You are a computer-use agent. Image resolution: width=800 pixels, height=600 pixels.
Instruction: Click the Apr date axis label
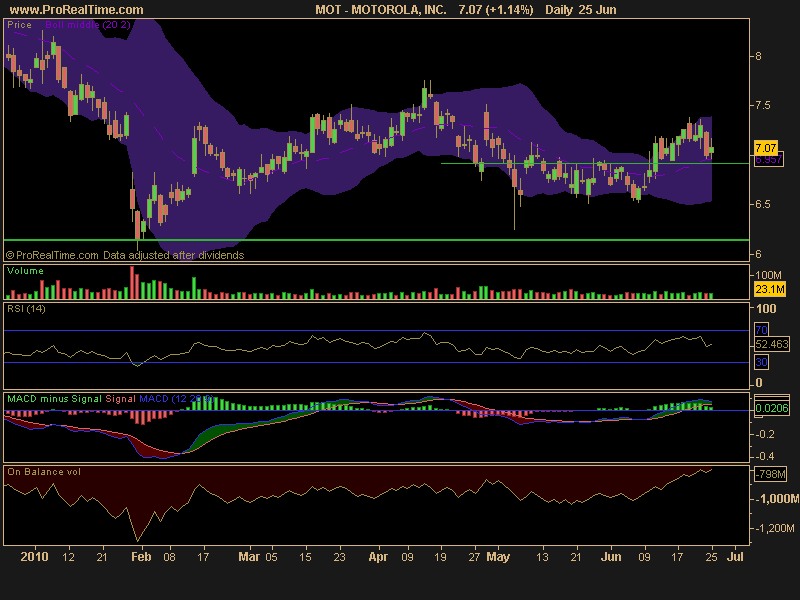coord(378,557)
